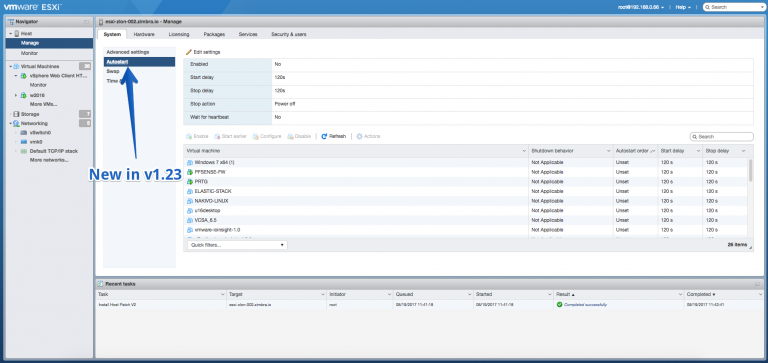Open the root@ user dropdown menu

click(642, 7)
